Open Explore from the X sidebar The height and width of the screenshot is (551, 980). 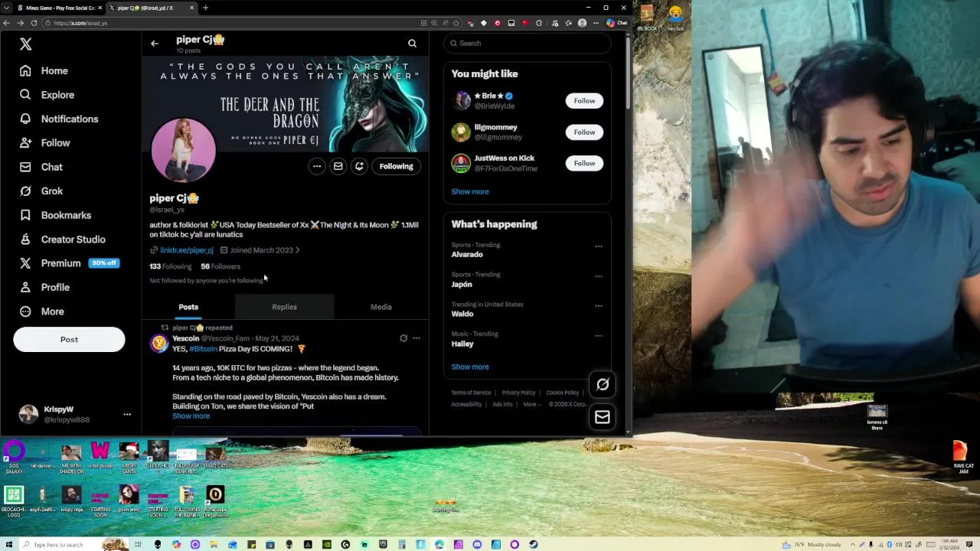pyautogui.click(x=47, y=95)
